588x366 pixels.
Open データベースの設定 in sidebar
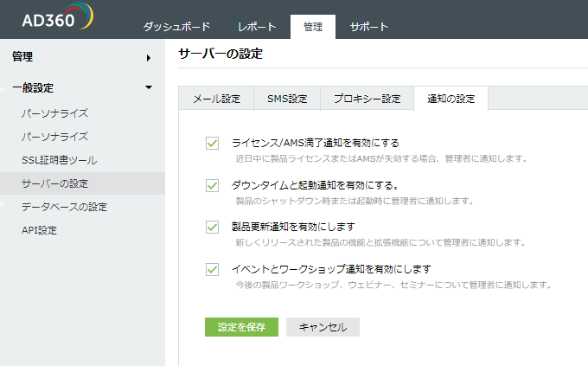(x=64, y=207)
